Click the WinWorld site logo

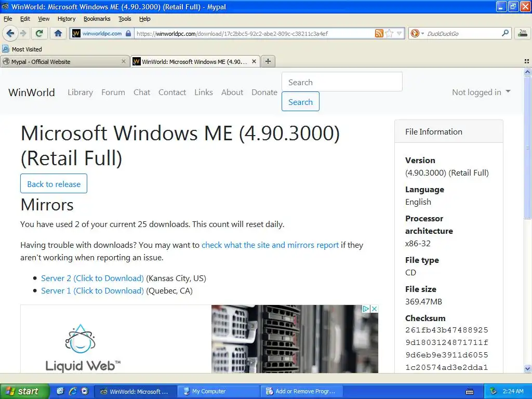coord(32,92)
